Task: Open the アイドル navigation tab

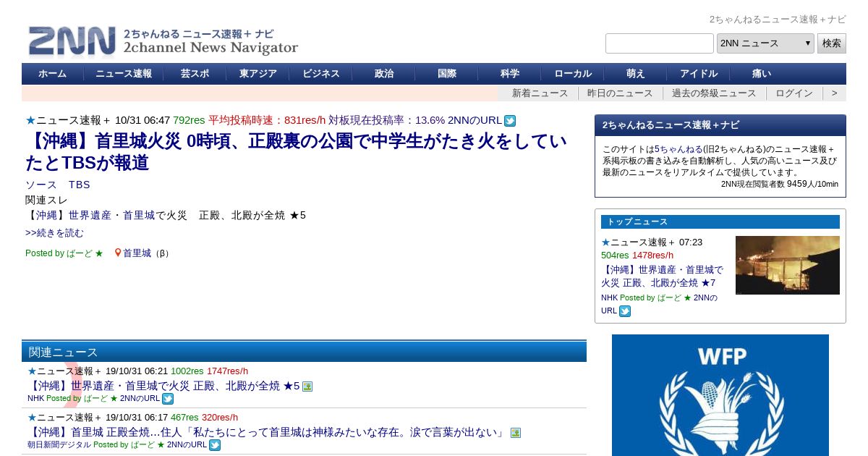Action: (699, 74)
